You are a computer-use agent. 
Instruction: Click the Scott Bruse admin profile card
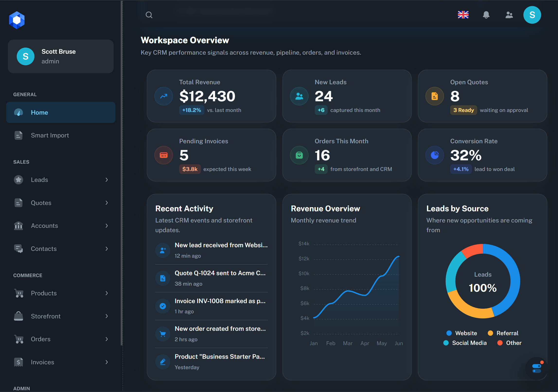[61, 56]
